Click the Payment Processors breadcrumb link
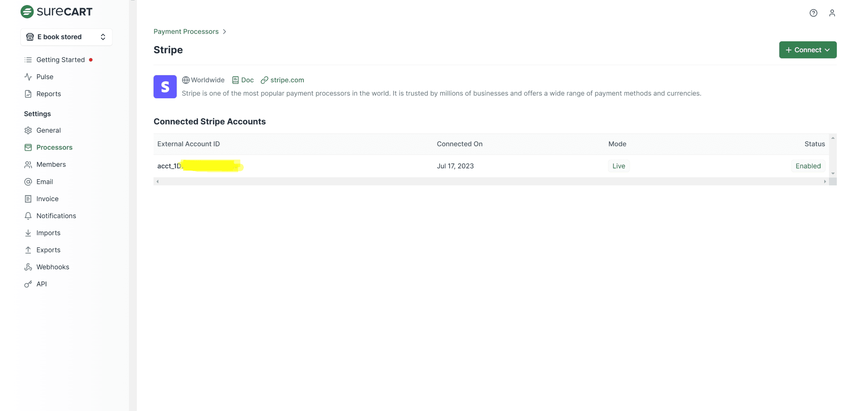 point(186,32)
